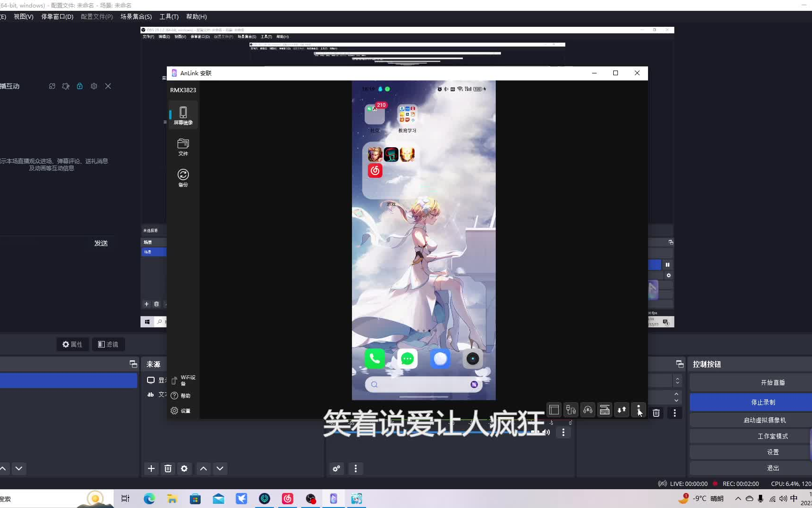Open Microsoft Store from taskbar
The image size is (812, 508).
coord(195,499)
